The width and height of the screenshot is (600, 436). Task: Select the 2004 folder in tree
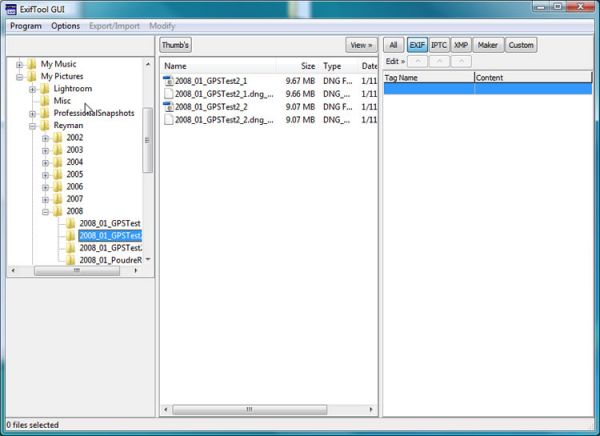tap(75, 162)
